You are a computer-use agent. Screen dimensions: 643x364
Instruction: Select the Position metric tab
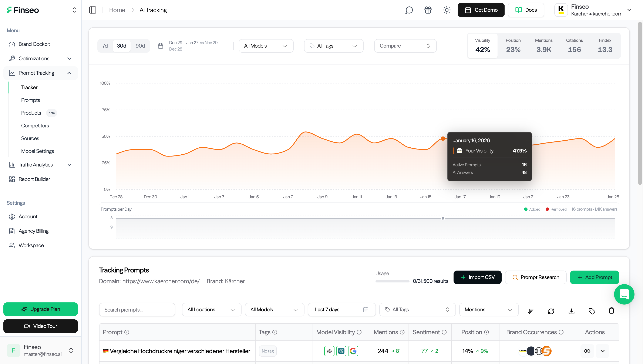click(x=513, y=45)
